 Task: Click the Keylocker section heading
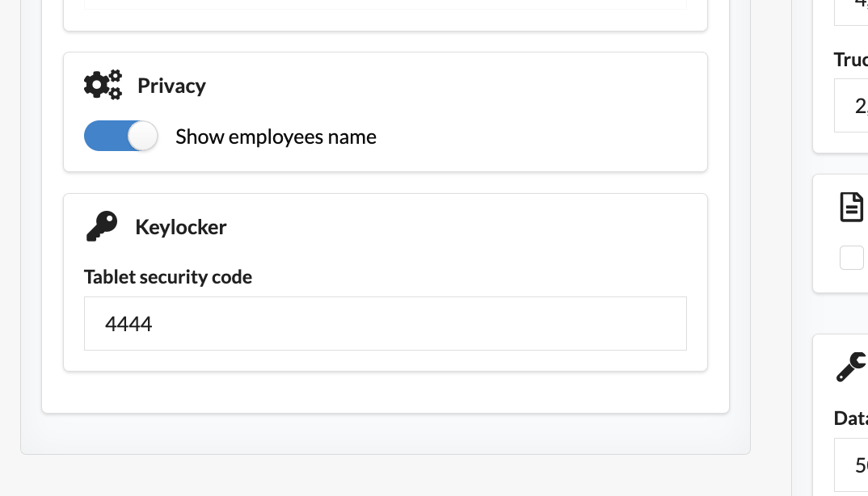coord(181,227)
